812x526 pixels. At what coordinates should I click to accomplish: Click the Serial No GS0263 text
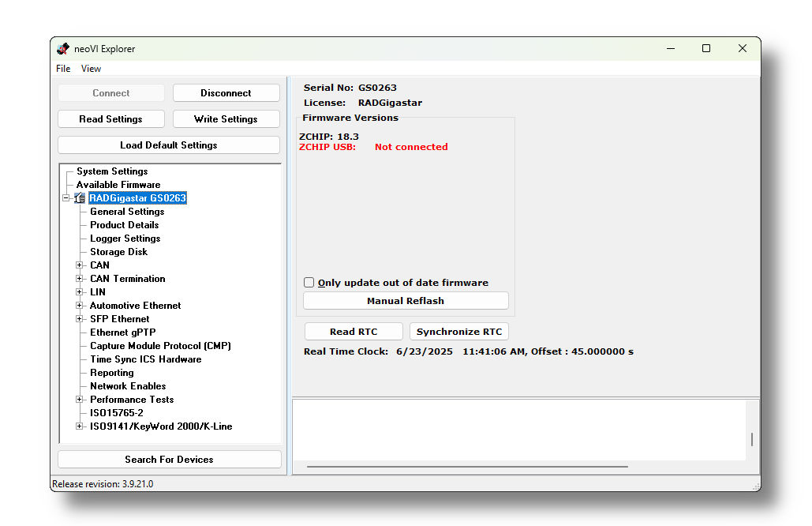[350, 88]
